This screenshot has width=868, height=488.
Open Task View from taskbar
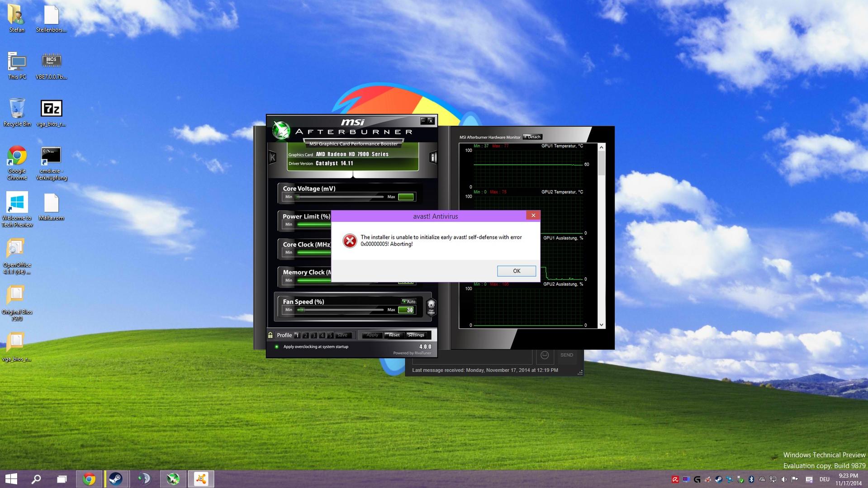[62, 479]
